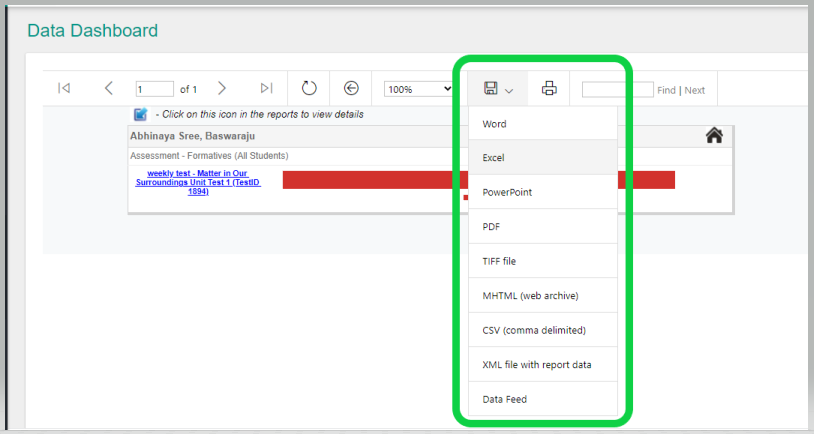
Task: Click the current page number field
Action: pos(154,89)
